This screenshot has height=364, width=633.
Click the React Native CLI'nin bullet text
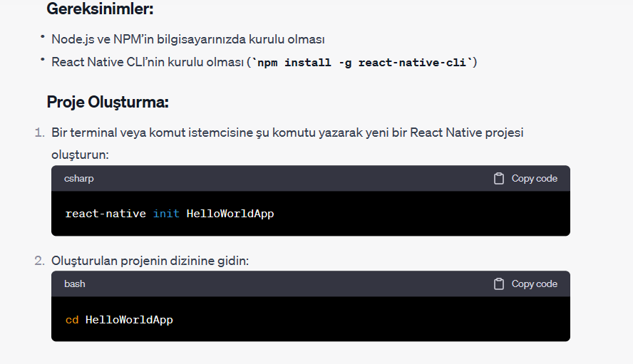tap(264, 62)
